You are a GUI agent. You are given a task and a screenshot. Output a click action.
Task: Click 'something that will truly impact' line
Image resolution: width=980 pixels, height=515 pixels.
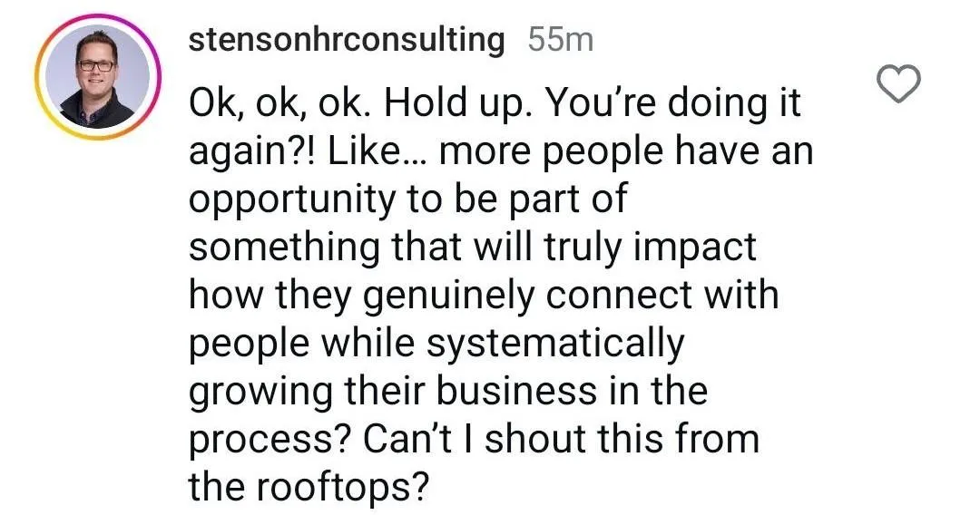[x=473, y=248]
